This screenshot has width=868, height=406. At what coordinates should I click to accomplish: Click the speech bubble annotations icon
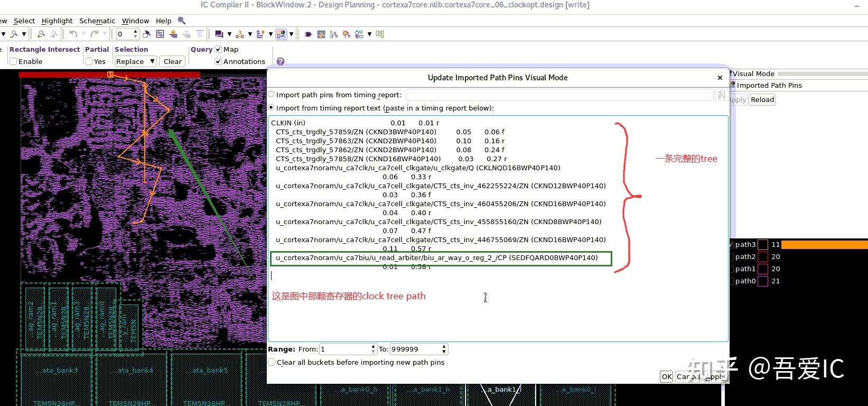pos(219,34)
